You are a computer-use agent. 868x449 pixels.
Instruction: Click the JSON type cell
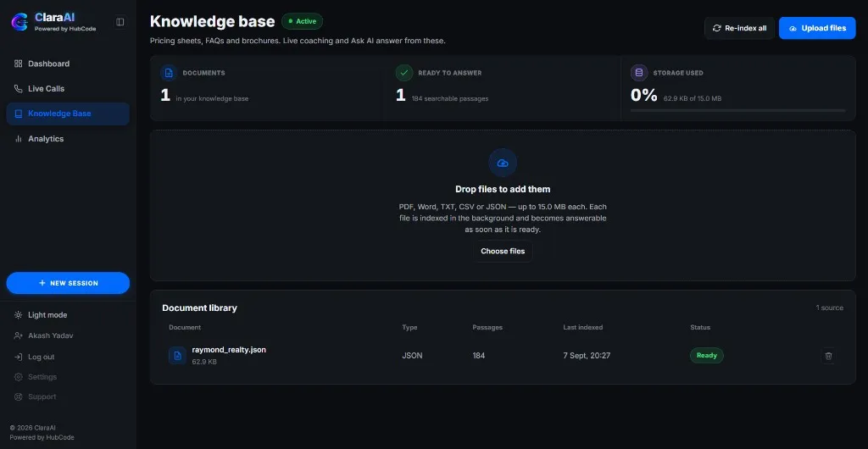click(413, 356)
